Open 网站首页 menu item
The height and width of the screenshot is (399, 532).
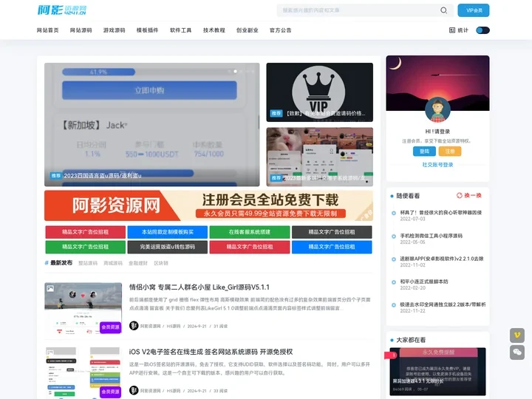click(47, 30)
